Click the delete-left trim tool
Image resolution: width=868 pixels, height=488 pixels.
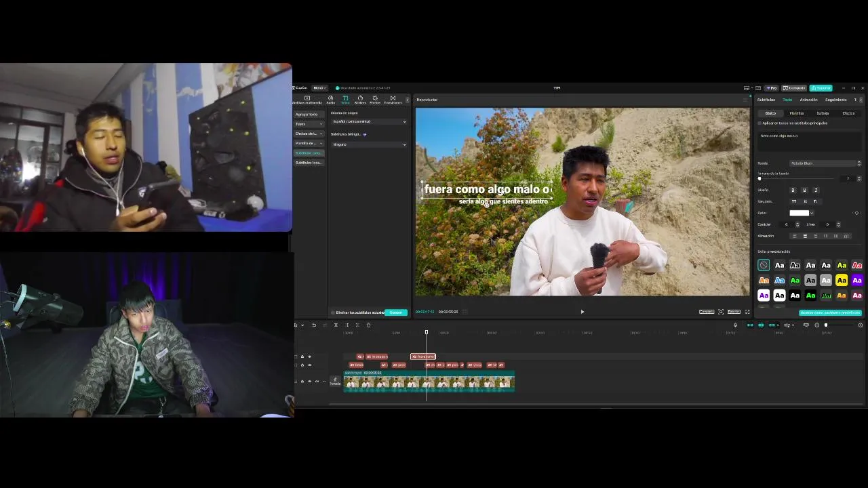(347, 325)
